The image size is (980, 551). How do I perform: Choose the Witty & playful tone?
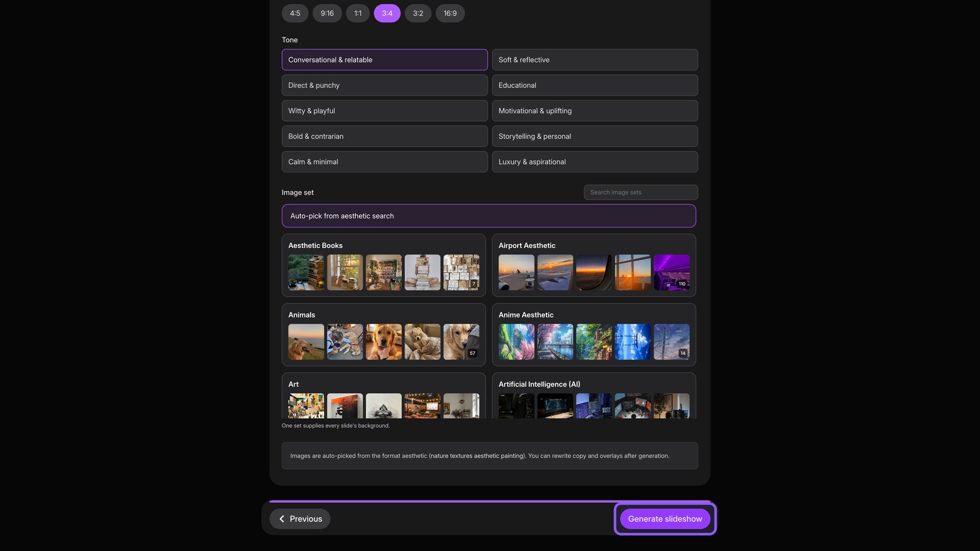point(385,111)
